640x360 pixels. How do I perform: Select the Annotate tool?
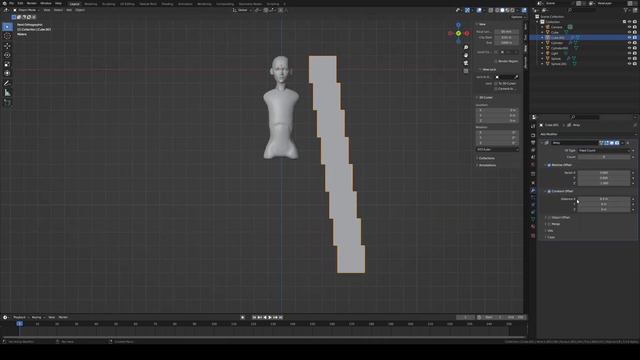[x=7, y=83]
